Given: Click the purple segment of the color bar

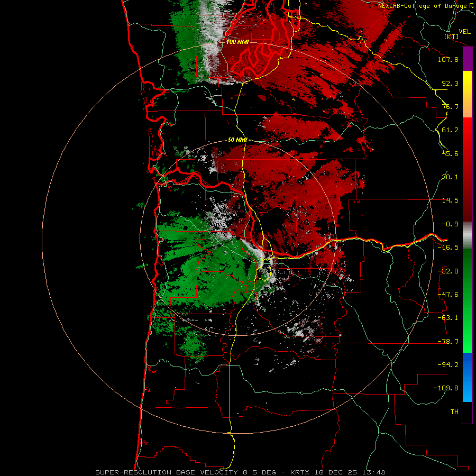Looking at the screenshot, I should click(467, 59).
